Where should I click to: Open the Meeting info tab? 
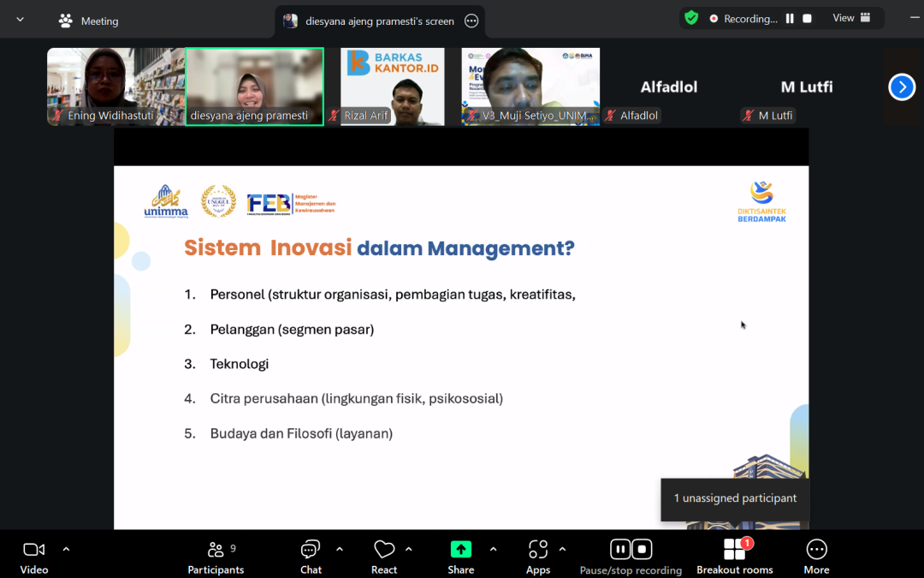pyautogui.click(x=89, y=21)
